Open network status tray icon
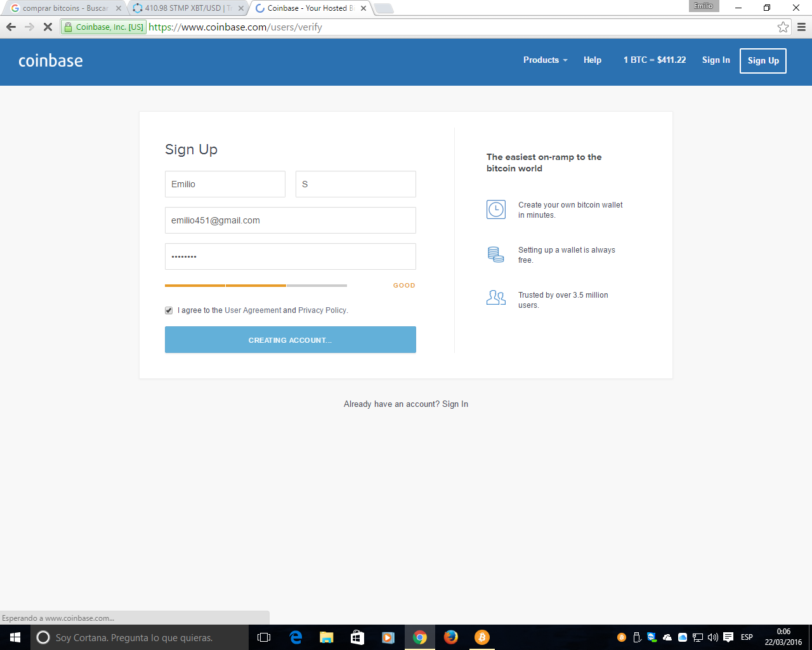This screenshot has height=650, width=812. coord(698,637)
